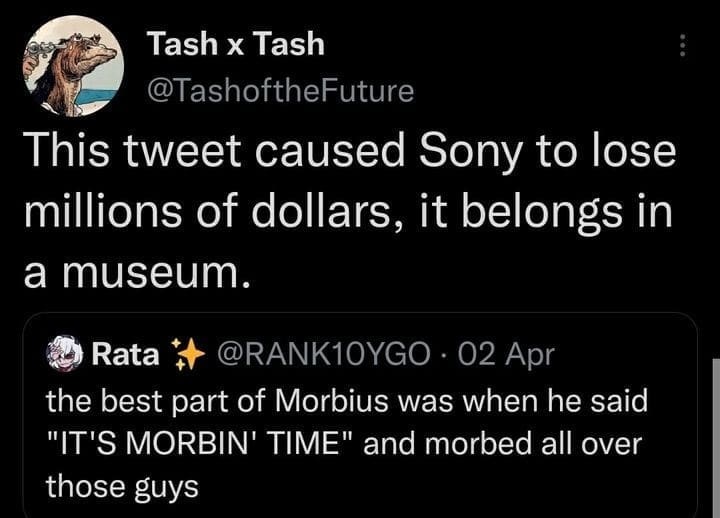Open the Tash x Tash profile picture

click(73, 66)
